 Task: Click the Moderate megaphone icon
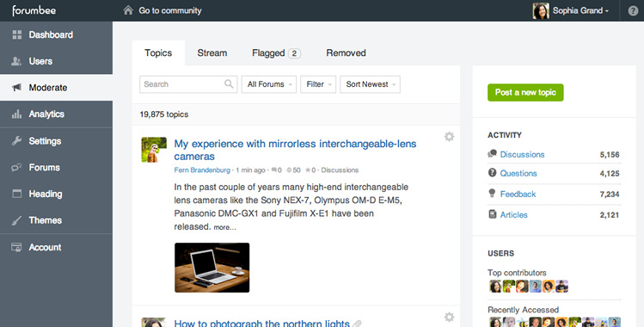(x=16, y=88)
